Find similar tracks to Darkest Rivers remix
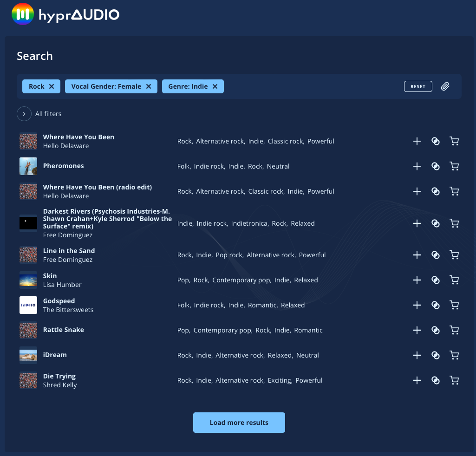476x456 pixels. (x=436, y=223)
